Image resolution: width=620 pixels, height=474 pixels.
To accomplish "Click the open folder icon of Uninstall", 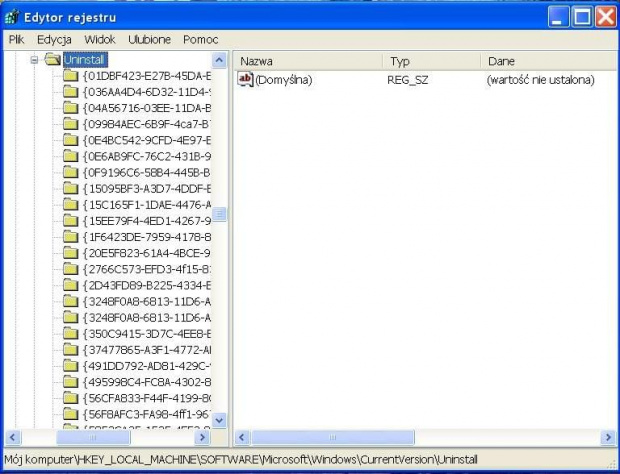I will pos(53,60).
